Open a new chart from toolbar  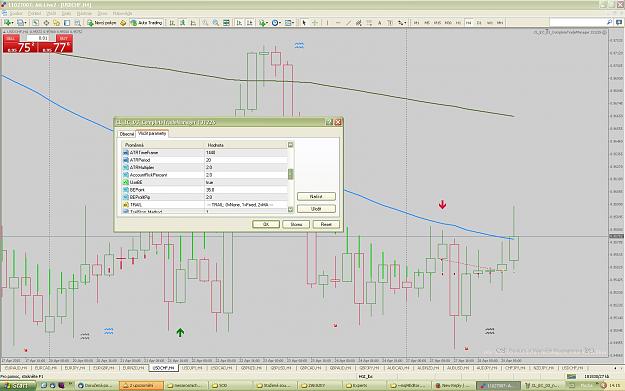click(9, 23)
